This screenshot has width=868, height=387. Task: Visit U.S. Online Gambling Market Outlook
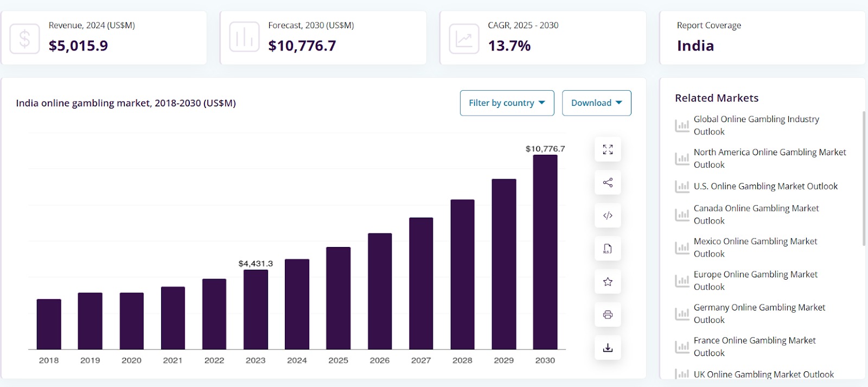tap(765, 186)
